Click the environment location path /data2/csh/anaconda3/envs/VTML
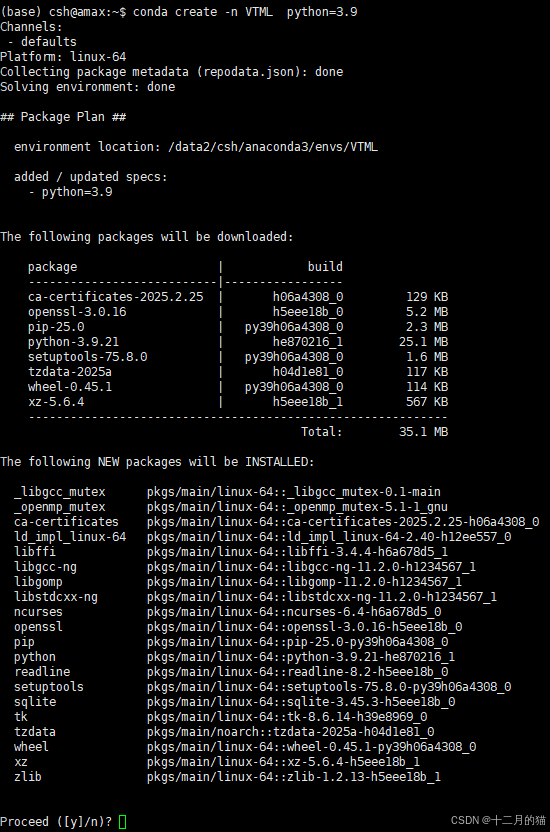The height and width of the screenshot is (832, 550). pyautogui.click(x=273, y=147)
